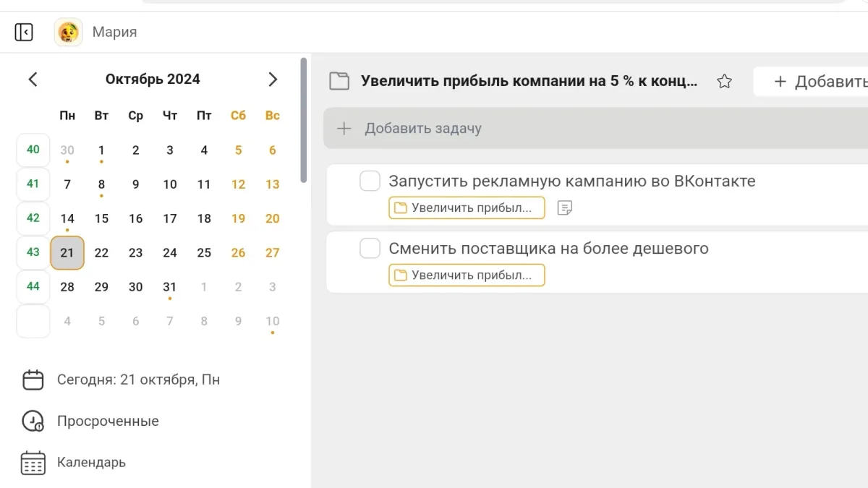This screenshot has height=488, width=868.
Task: Open the Октябрь 2024 month picker
Action: 153,80
